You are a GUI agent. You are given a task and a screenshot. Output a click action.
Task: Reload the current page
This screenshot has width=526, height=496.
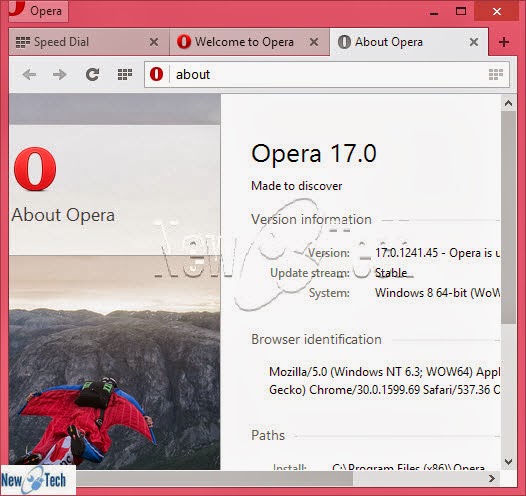92,74
